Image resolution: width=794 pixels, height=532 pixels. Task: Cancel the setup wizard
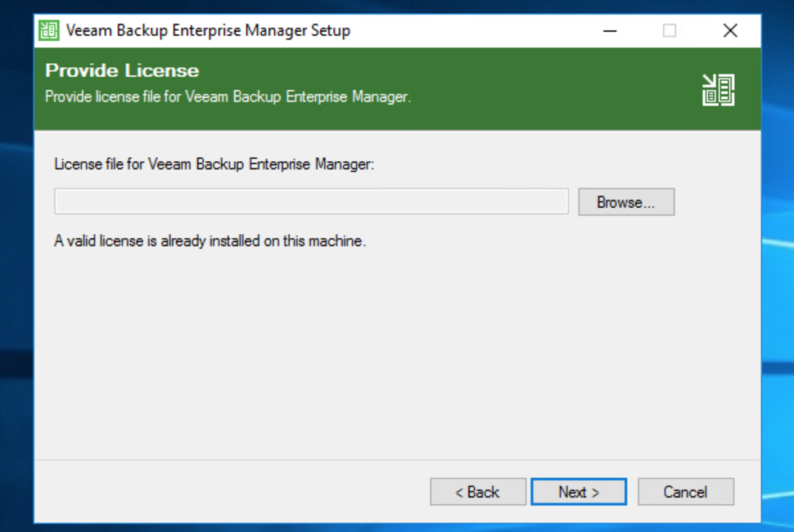pyautogui.click(x=685, y=492)
